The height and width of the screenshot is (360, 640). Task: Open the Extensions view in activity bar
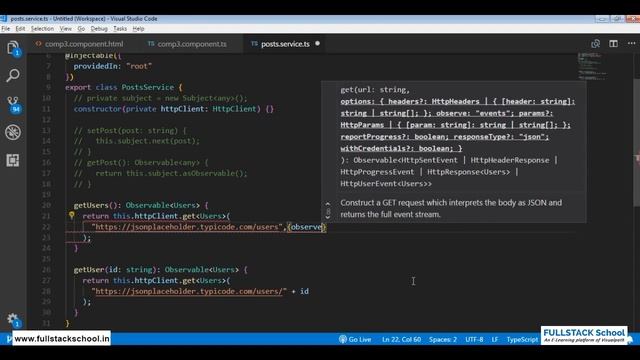(x=13, y=160)
